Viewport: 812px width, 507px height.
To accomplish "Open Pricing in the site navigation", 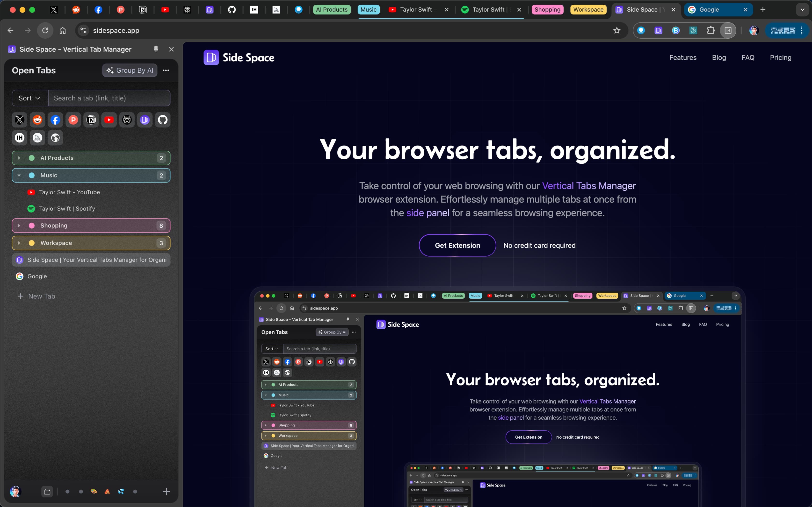I will click(x=780, y=58).
